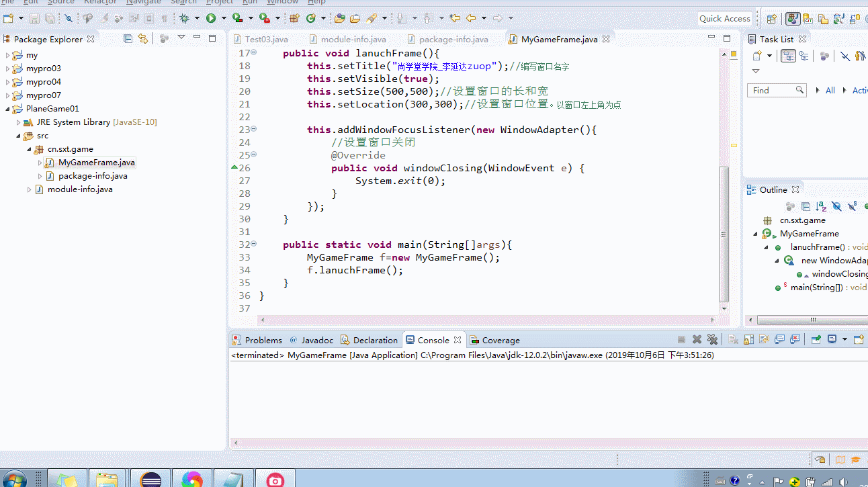Click Find field in Task List
Viewport: 868px width, 487px height.
coord(777,90)
